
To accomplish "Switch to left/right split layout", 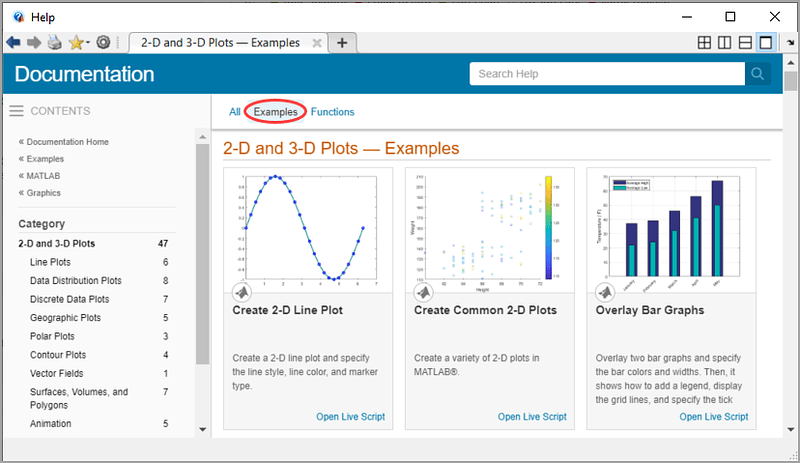I will point(725,43).
